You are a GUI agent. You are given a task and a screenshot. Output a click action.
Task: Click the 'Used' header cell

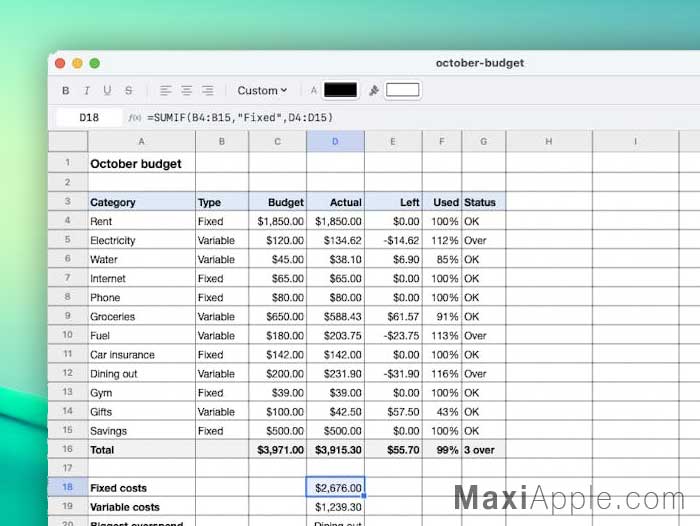(x=442, y=202)
